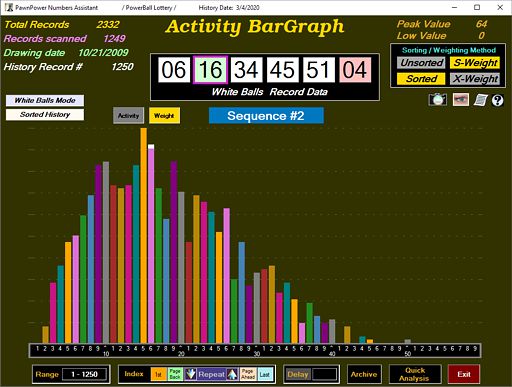The width and height of the screenshot is (512, 387).
Task: Click the Index label
Action: [134, 374]
